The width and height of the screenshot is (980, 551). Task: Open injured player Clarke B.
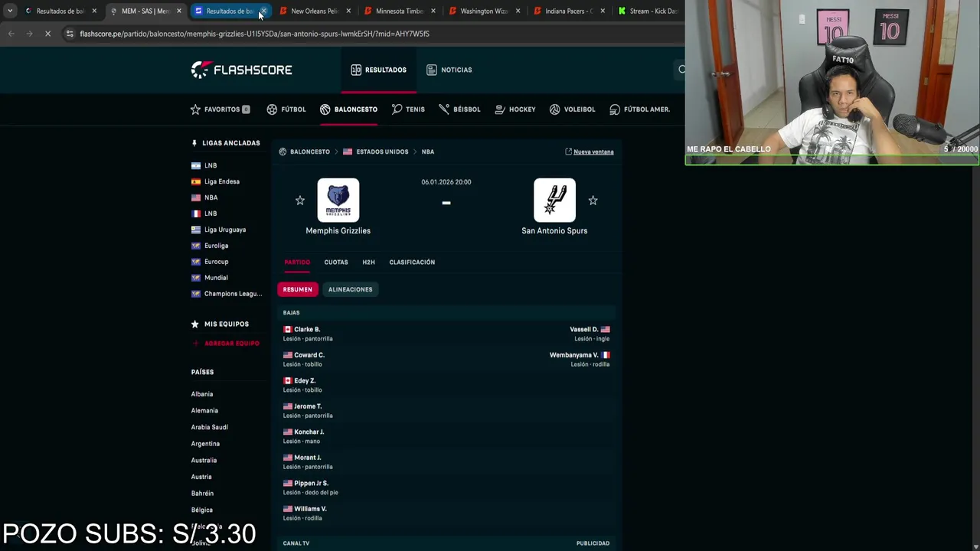(307, 329)
